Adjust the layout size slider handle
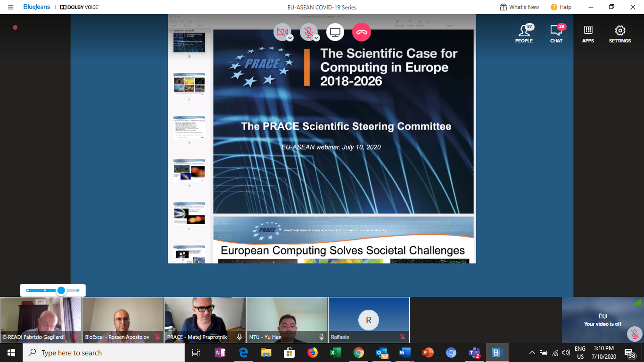Viewport: 644px width, 362px height. tap(61, 290)
